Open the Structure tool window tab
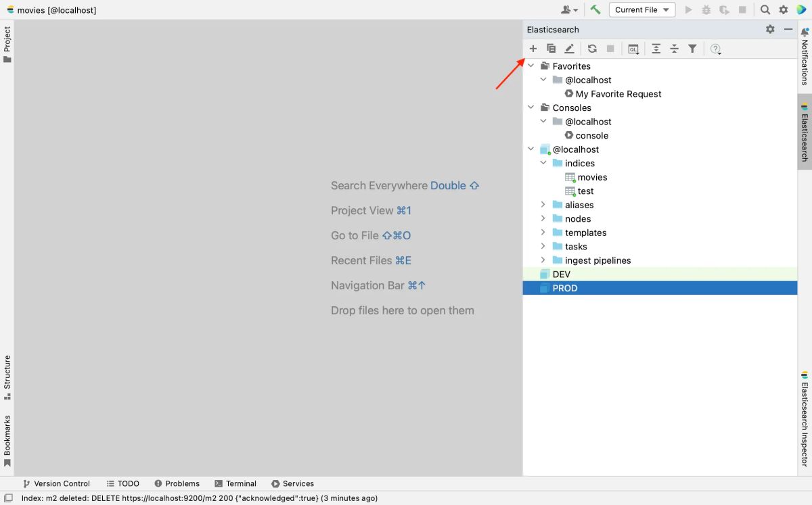812x505 pixels. (x=7, y=377)
